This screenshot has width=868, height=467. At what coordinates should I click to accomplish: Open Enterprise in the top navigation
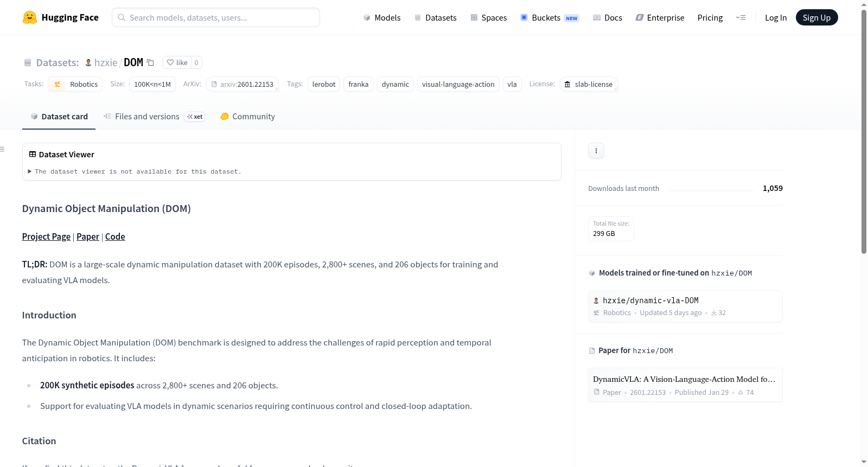660,17
